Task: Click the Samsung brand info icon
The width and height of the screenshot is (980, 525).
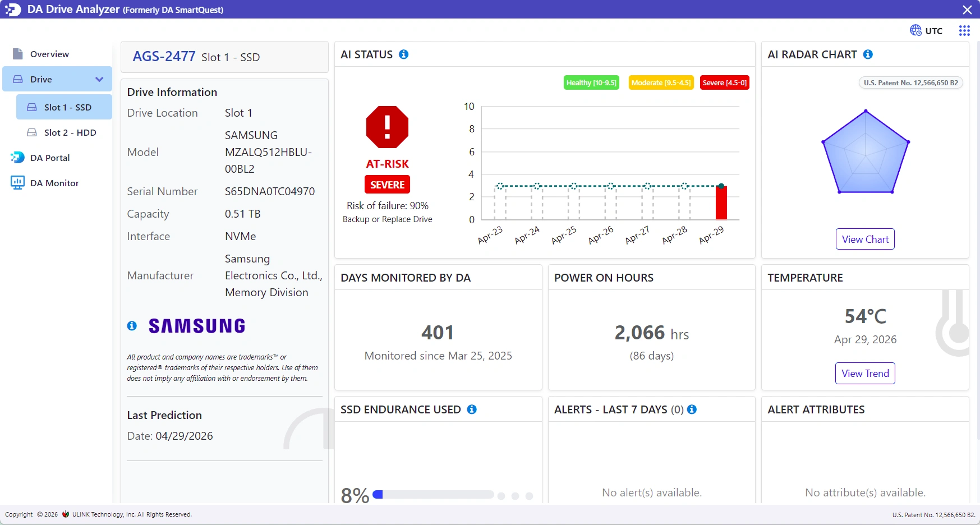Action: pos(132,326)
